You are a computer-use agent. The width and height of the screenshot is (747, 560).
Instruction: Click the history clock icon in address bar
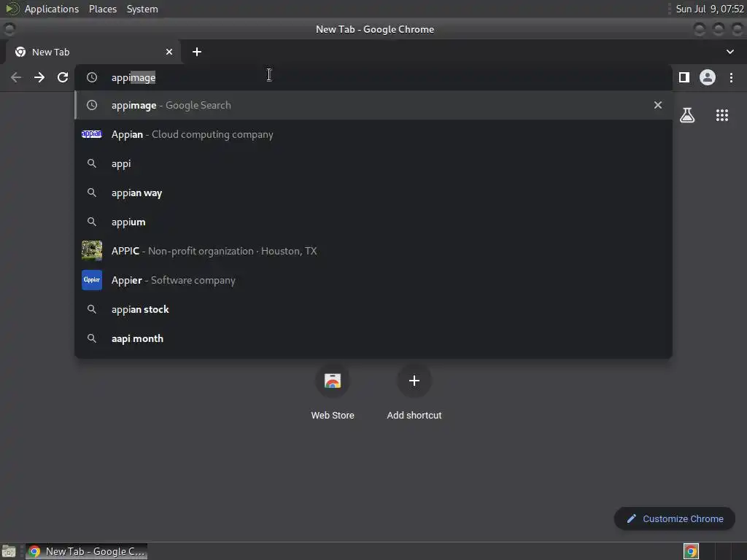(92, 77)
